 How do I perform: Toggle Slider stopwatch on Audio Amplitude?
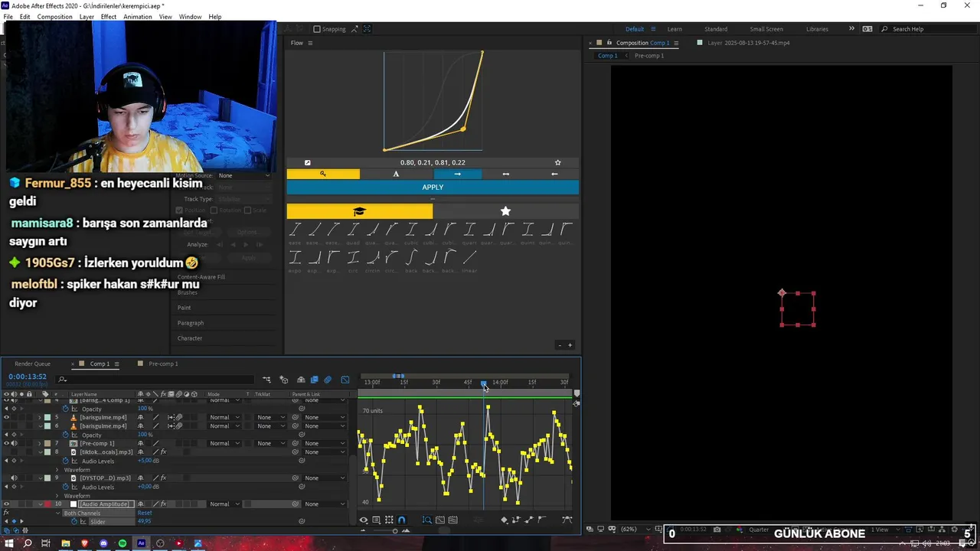[x=74, y=521]
